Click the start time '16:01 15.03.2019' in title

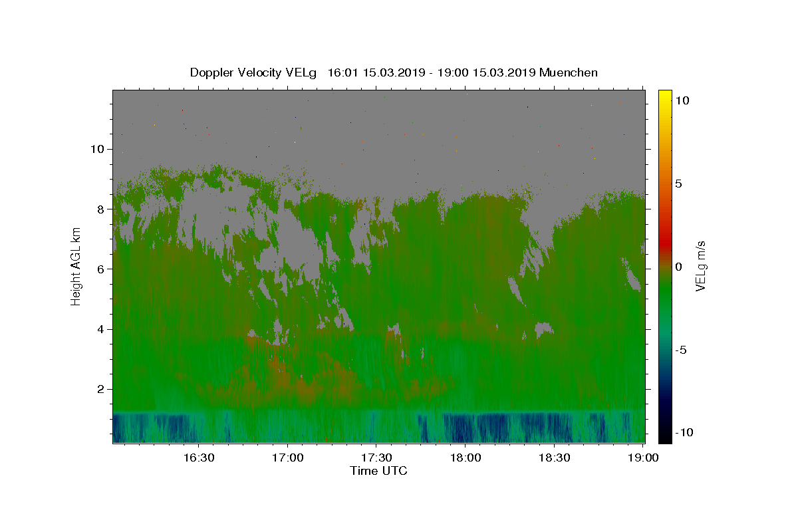(375, 72)
